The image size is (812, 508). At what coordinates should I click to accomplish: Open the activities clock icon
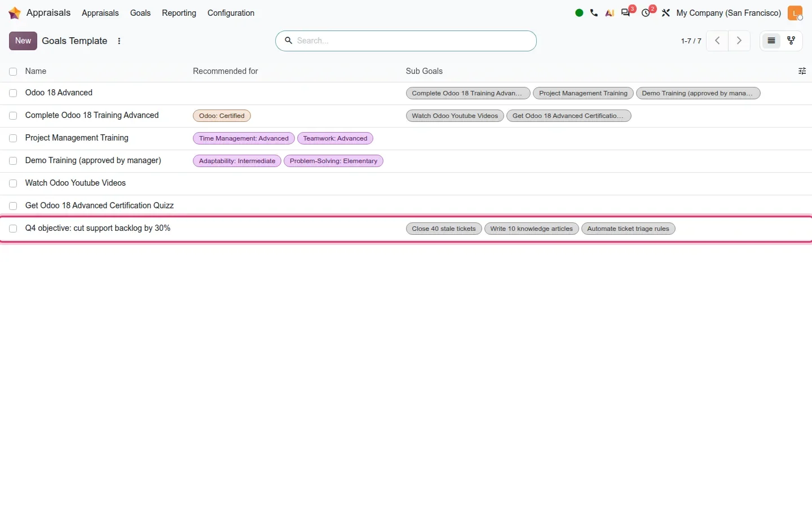tap(646, 13)
